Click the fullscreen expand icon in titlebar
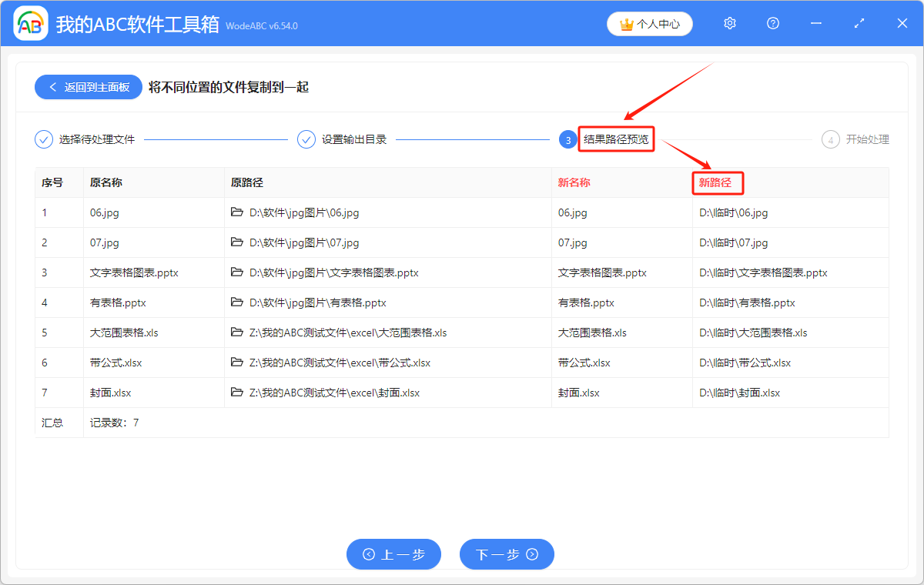The image size is (924, 585). pos(859,23)
